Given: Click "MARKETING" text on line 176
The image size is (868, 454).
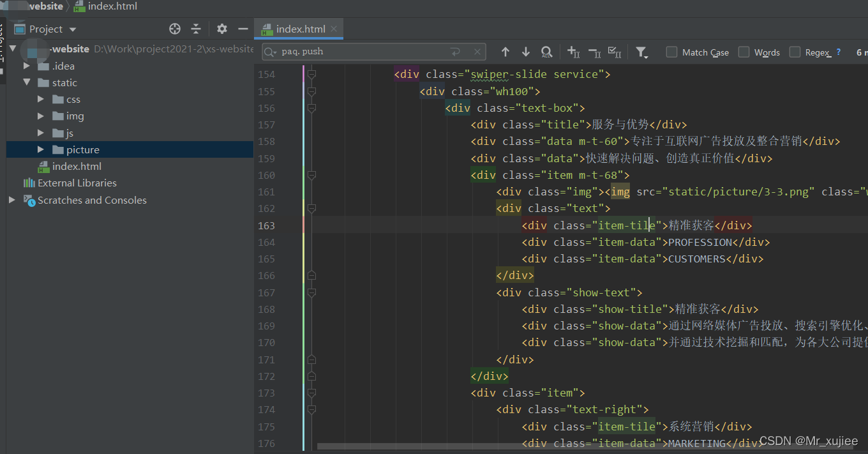Looking at the screenshot, I should coord(697,443).
